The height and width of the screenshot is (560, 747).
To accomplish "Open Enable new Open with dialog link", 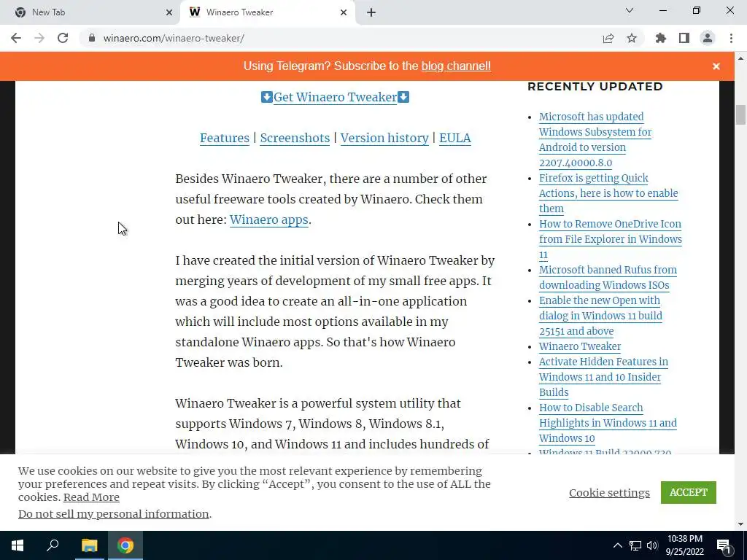I will tap(600, 316).
